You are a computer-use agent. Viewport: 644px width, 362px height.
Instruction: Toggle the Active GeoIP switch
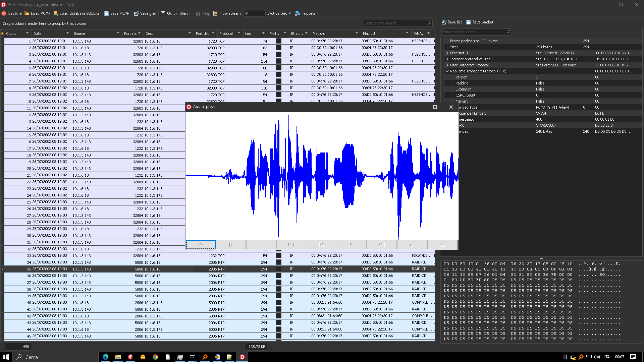(254, 13)
